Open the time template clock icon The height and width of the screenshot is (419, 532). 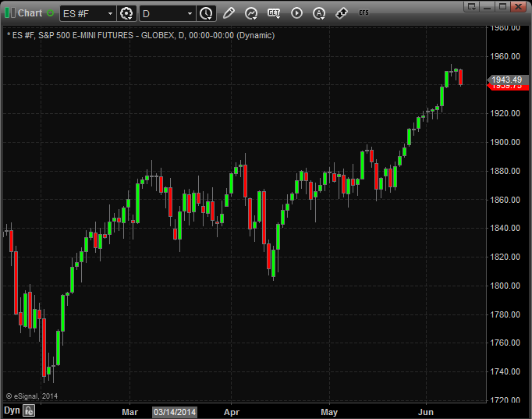coord(206,13)
